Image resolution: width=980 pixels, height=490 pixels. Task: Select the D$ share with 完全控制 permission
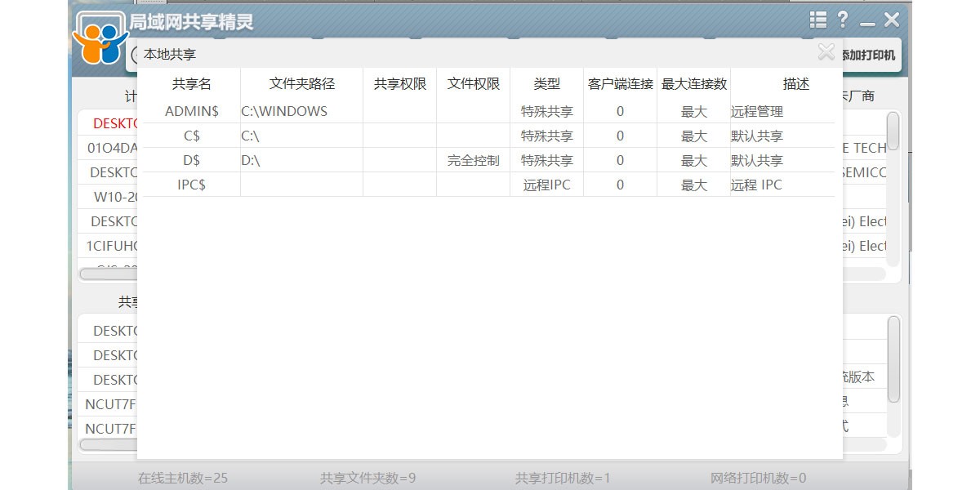click(x=193, y=160)
